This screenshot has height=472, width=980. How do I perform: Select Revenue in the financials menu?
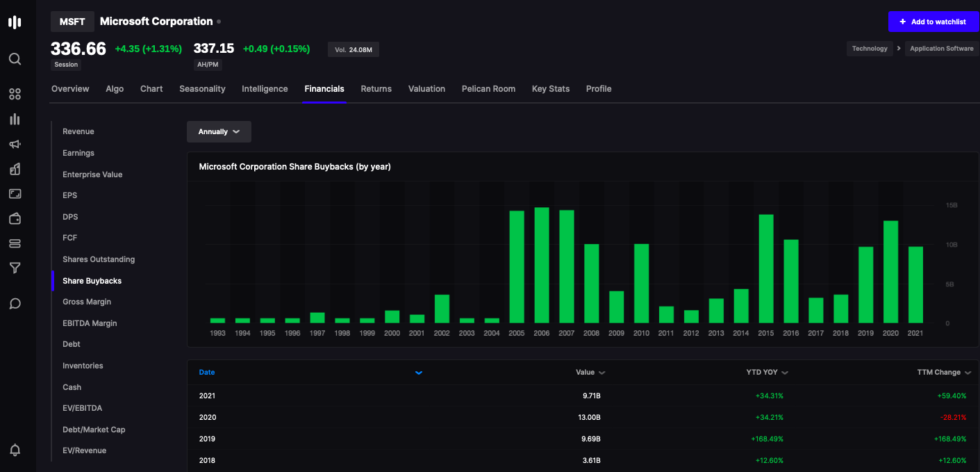click(x=78, y=131)
